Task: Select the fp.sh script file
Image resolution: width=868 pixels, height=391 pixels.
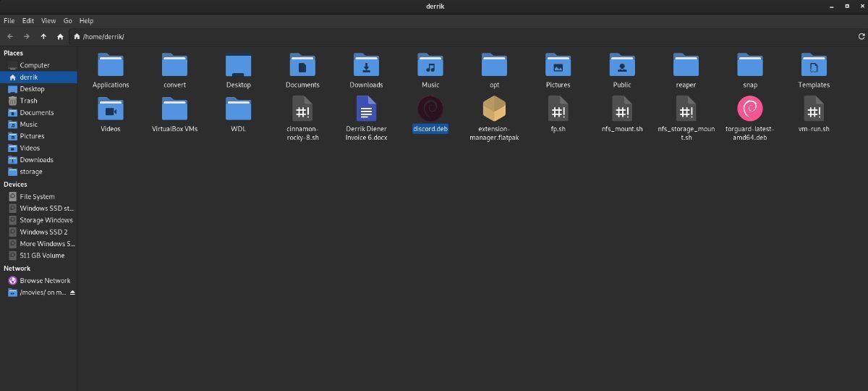Action: tap(558, 109)
